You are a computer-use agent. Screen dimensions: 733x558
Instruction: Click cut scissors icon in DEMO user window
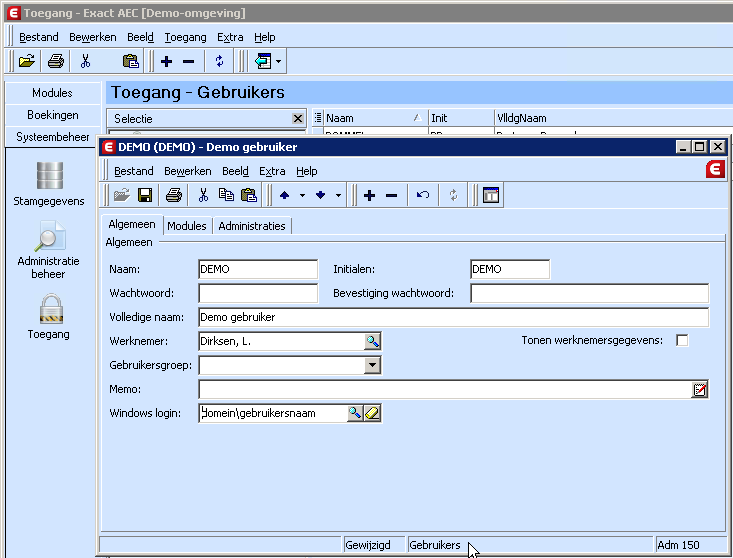(203, 195)
